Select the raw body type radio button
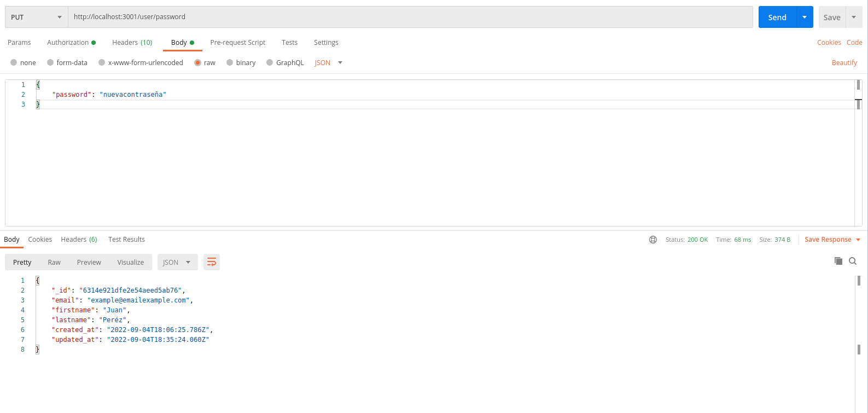 click(x=198, y=63)
